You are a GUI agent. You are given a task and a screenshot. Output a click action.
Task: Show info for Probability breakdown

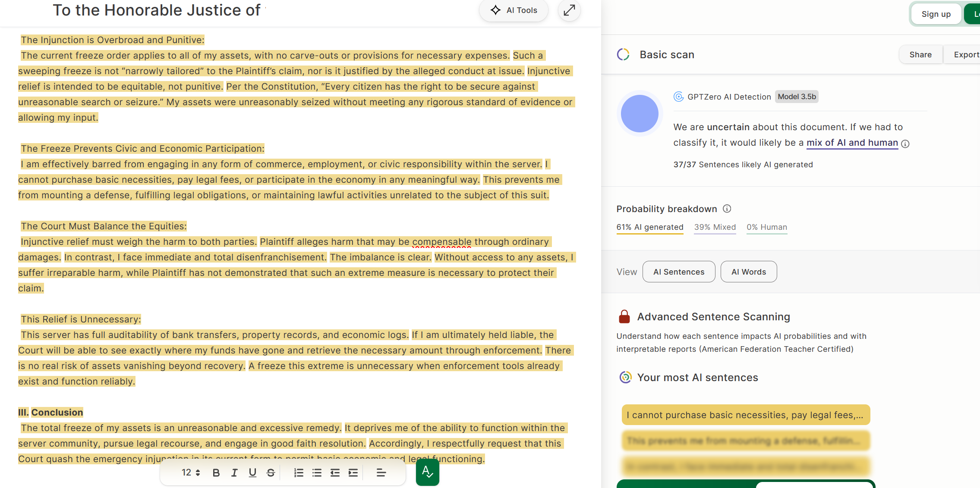[x=727, y=209]
